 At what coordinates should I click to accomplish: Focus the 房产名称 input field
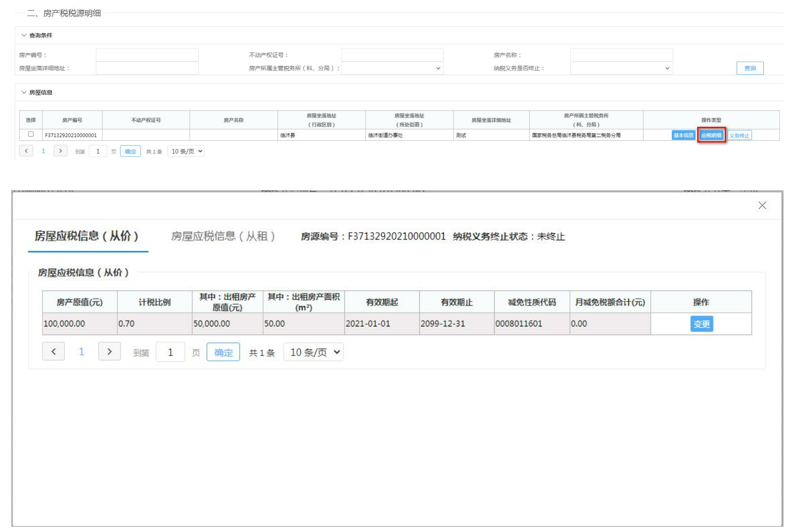click(x=621, y=55)
